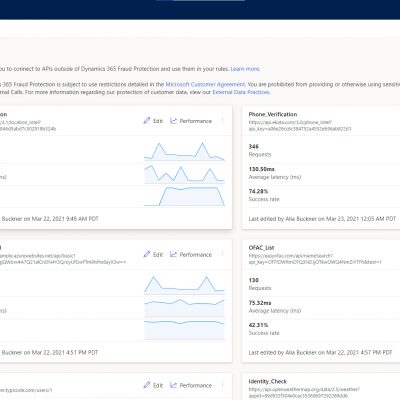Click the 42.31% success rate value

(x=258, y=325)
